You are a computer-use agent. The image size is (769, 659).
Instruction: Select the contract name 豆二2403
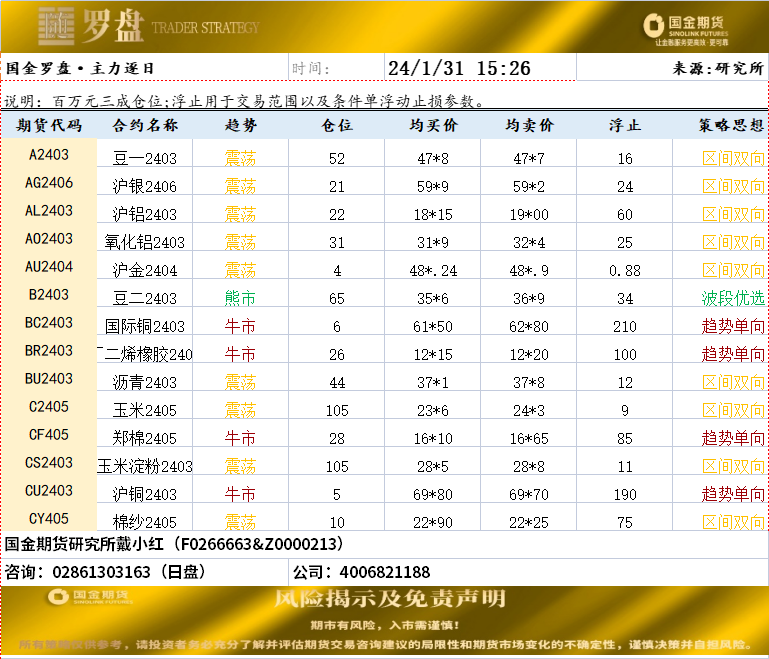click(145, 298)
